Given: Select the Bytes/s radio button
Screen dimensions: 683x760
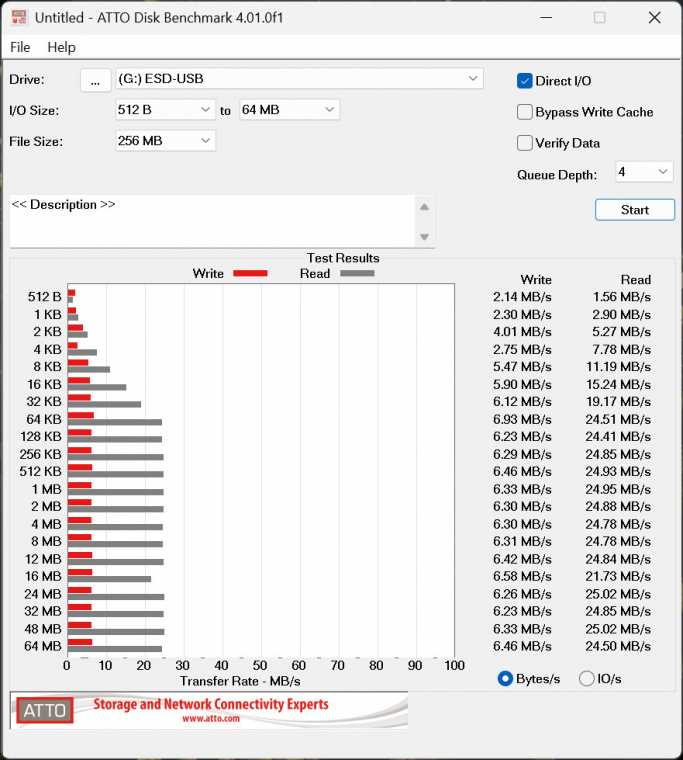Looking at the screenshot, I should point(506,679).
